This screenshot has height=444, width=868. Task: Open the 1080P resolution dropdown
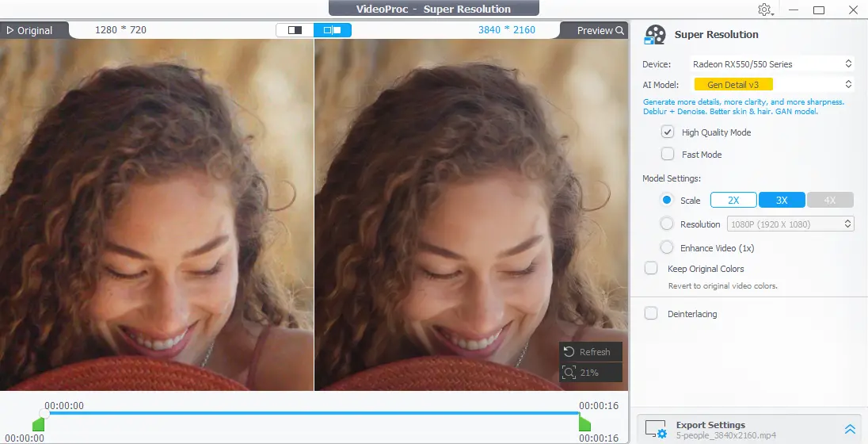point(790,224)
